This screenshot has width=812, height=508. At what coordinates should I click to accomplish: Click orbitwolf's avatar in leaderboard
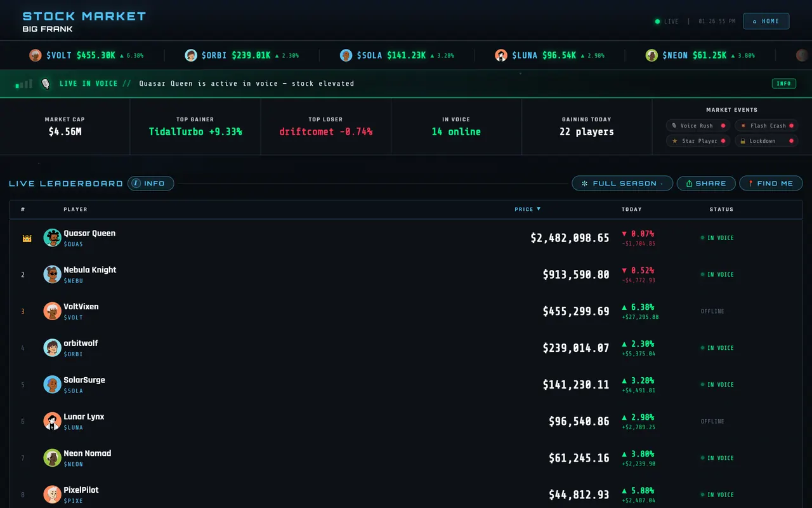tap(52, 348)
